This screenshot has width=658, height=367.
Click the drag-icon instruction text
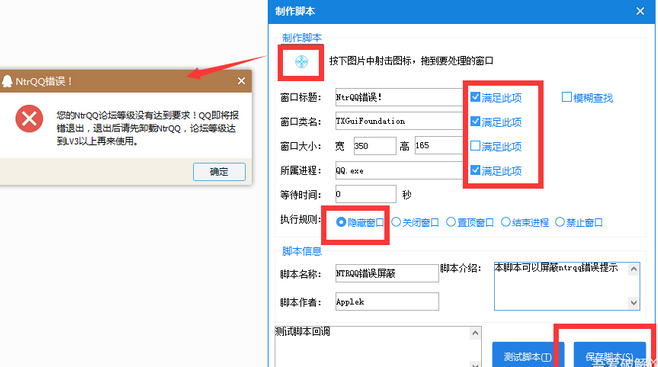point(411,61)
